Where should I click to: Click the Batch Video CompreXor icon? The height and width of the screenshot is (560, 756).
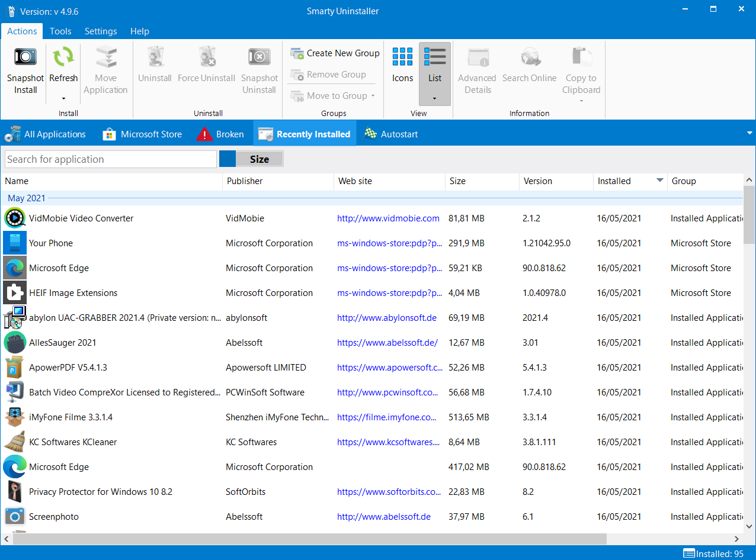point(14,392)
